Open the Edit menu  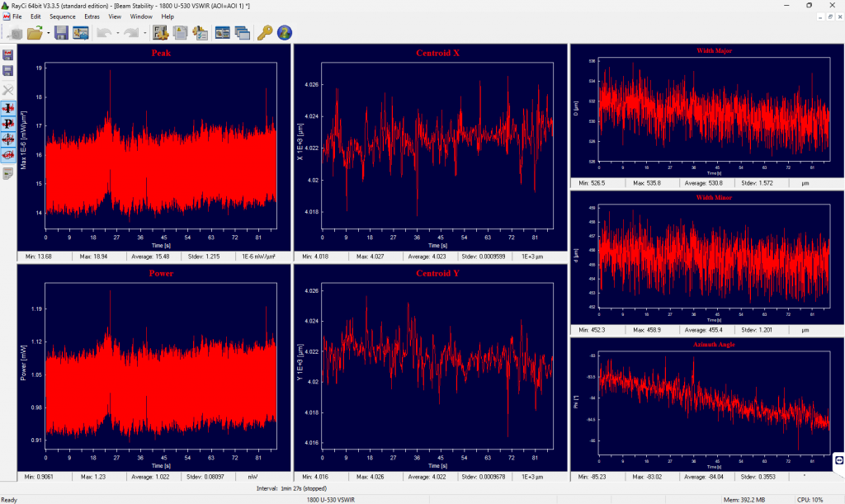35,16
